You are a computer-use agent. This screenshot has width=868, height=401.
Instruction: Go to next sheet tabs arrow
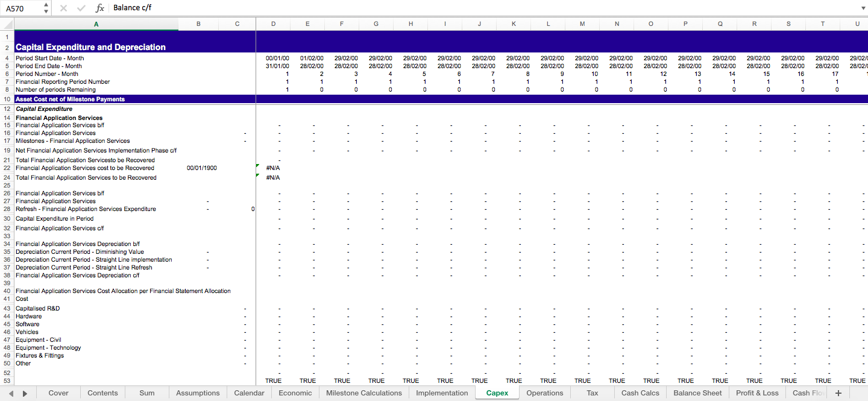(x=25, y=393)
